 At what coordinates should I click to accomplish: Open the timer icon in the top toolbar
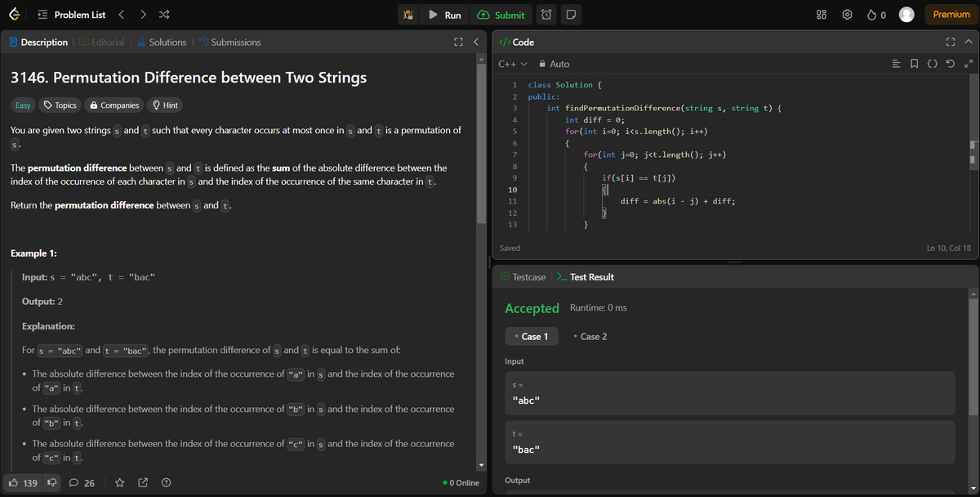point(545,15)
